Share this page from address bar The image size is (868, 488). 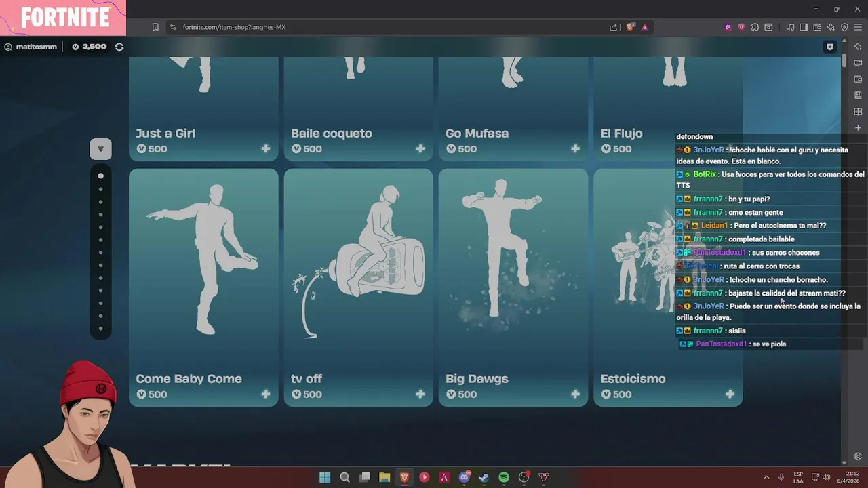pos(614,27)
